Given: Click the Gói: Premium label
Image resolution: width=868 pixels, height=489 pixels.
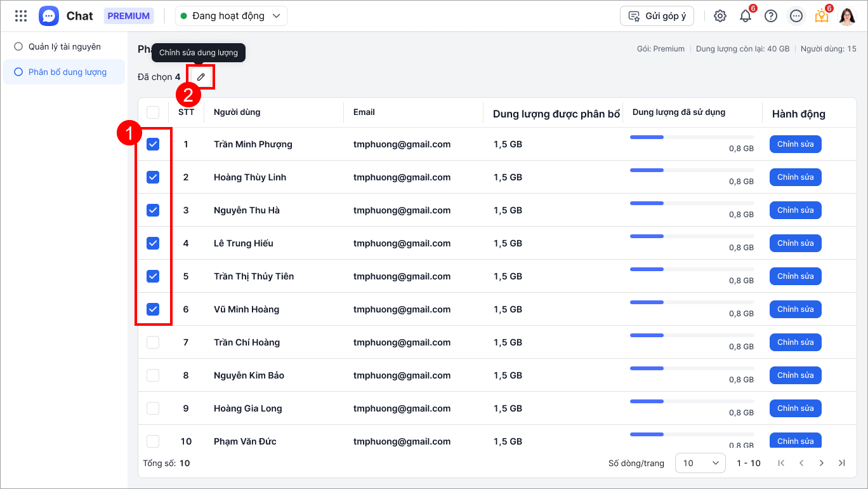Looking at the screenshot, I should [x=661, y=49].
